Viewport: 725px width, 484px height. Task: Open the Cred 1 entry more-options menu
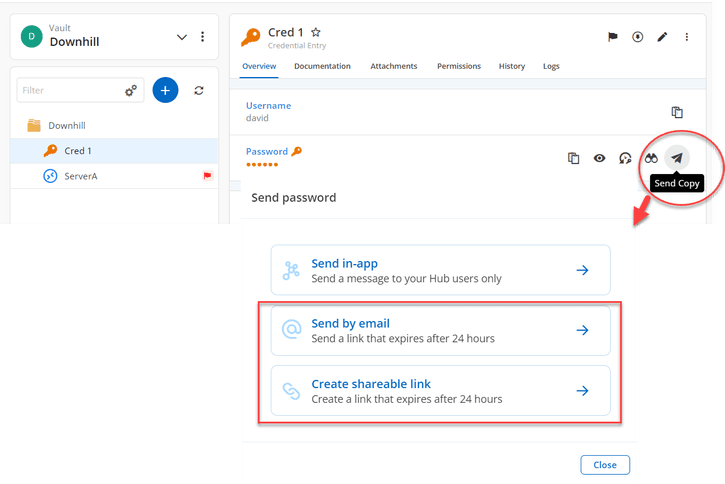coord(687,37)
